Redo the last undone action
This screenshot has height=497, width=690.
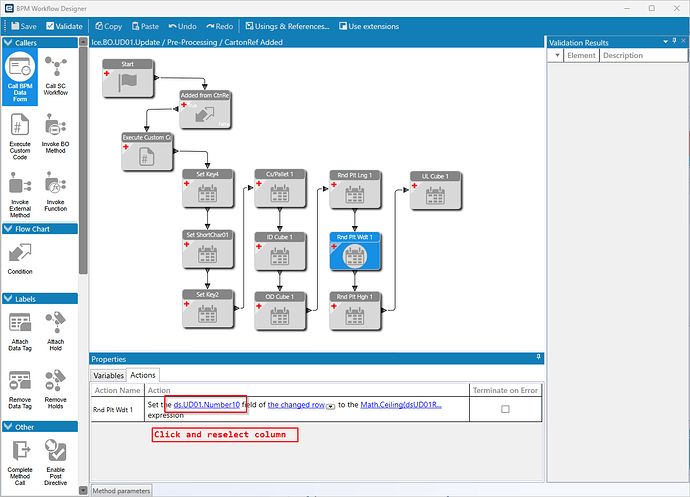point(220,26)
